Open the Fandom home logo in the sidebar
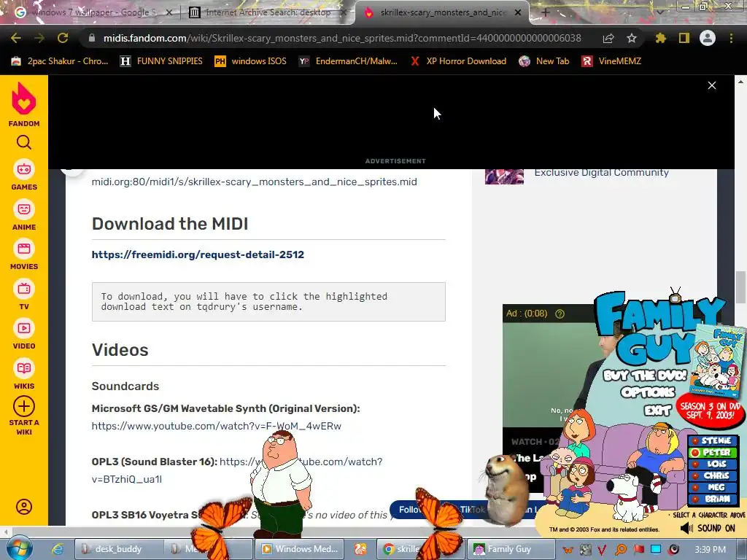 [x=24, y=104]
